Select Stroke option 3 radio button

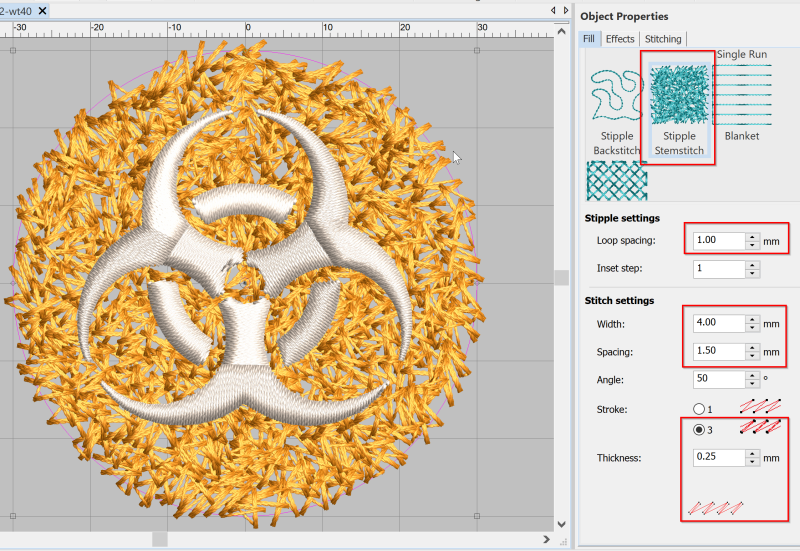click(x=699, y=430)
